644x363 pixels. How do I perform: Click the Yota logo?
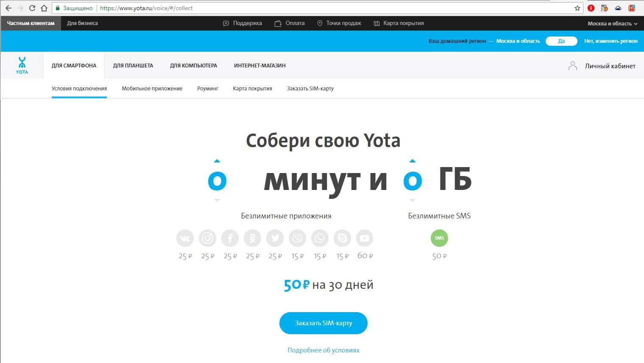tap(22, 65)
